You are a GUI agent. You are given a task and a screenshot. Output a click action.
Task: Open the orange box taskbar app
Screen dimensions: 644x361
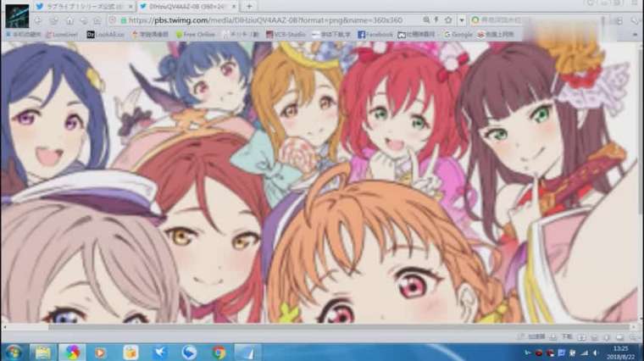[130, 353]
